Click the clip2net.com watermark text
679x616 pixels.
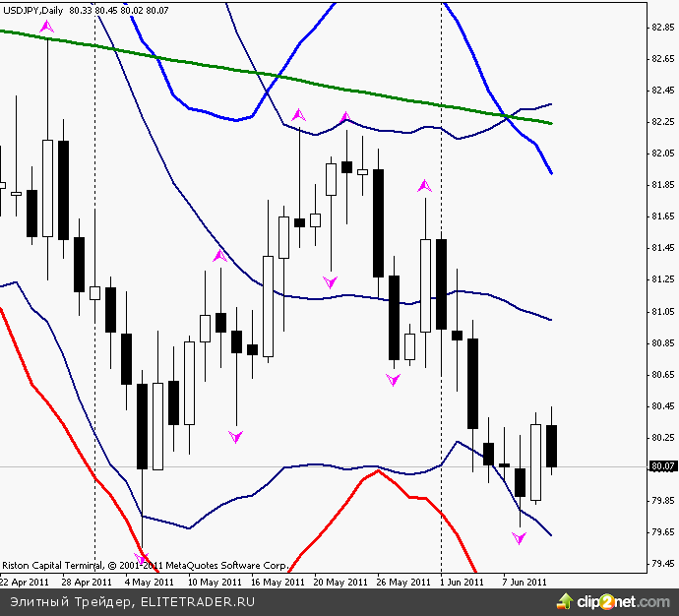pos(623,601)
